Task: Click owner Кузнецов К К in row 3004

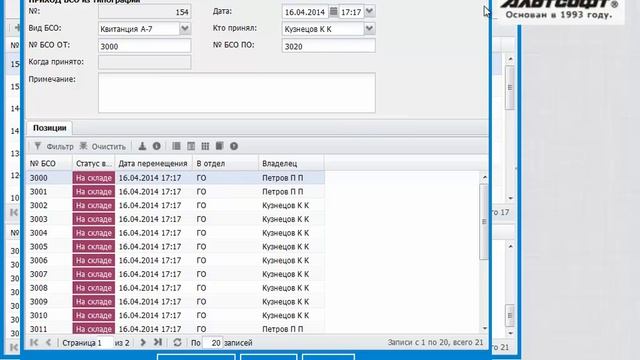Action: (285, 233)
